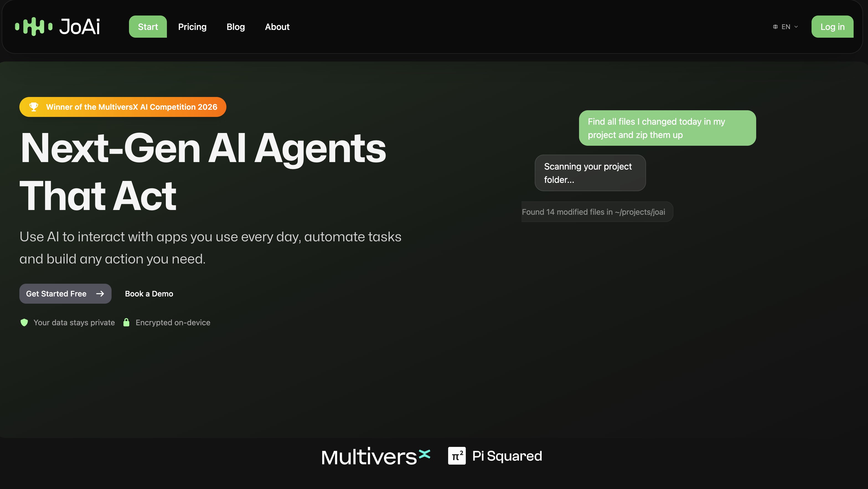Switch to the Start tab
The height and width of the screenshot is (489, 868).
(x=148, y=27)
